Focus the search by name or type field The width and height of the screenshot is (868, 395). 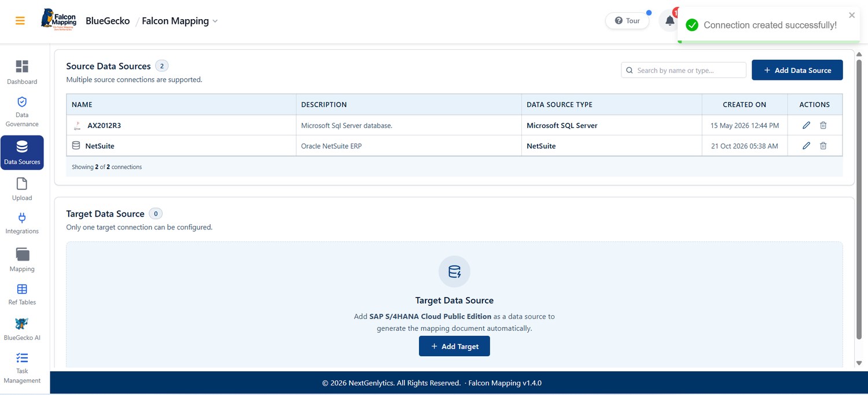[683, 70]
